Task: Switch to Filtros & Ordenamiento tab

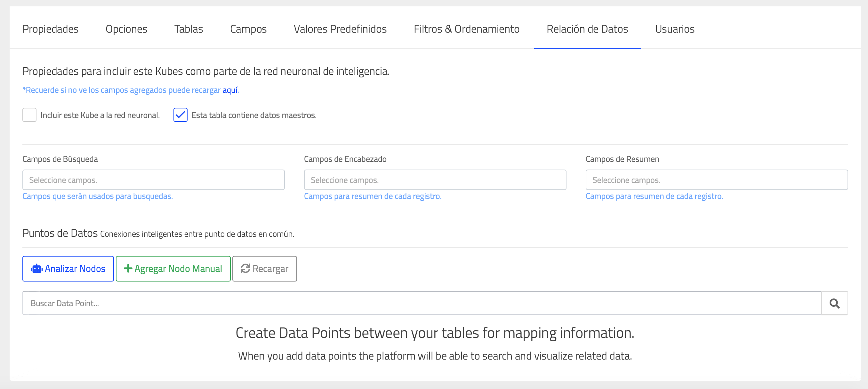Action: coord(466,29)
